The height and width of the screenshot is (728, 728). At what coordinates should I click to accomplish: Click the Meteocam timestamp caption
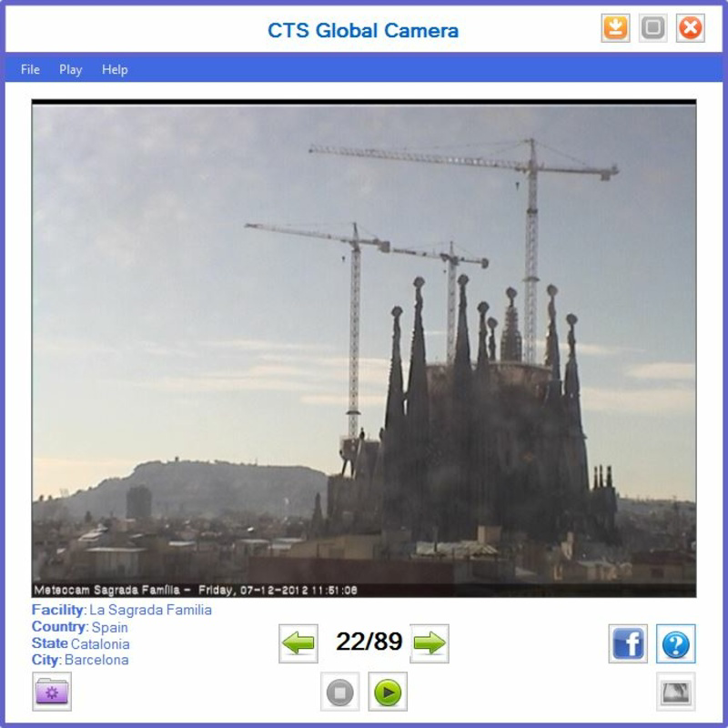pos(196,590)
